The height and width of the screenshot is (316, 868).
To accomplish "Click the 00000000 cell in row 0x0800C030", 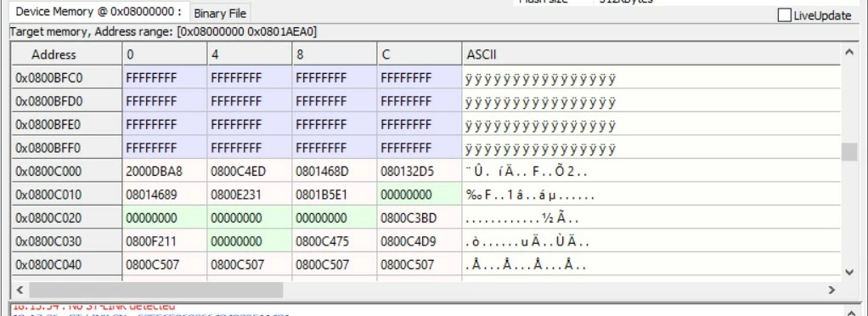I will pos(250,241).
